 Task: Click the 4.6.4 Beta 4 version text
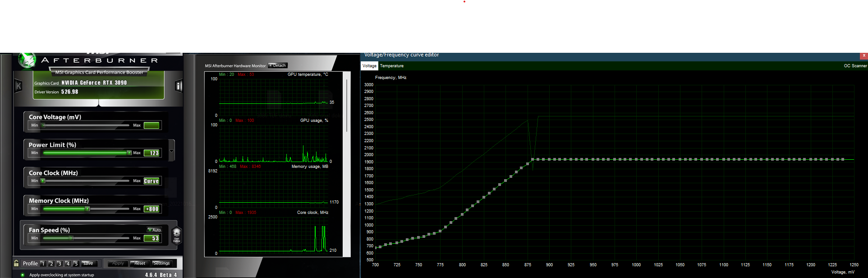tap(161, 274)
